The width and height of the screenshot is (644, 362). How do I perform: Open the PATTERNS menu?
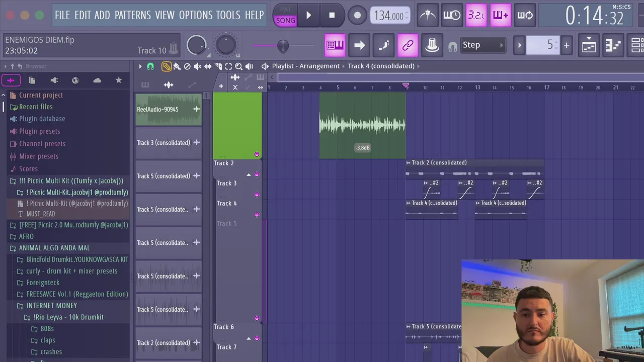[132, 16]
